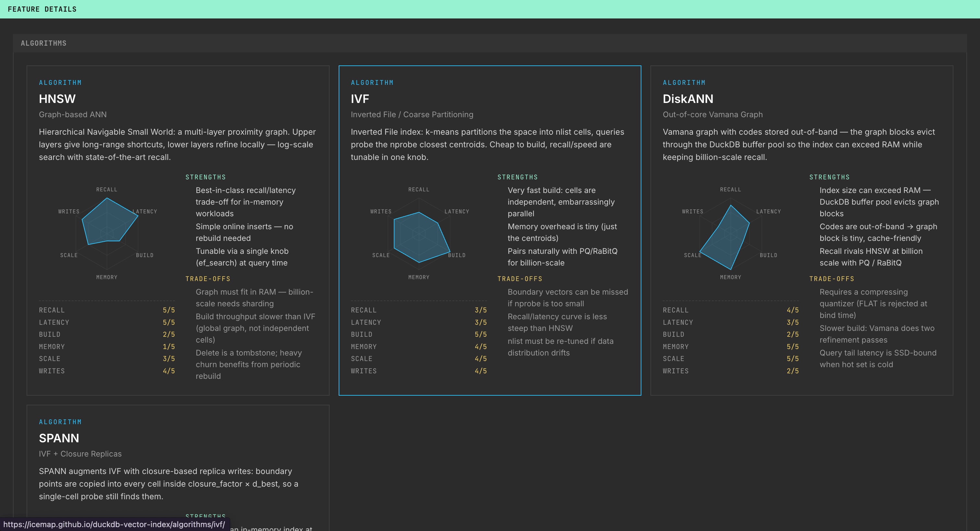Open the DiskANN algorithm card title
This screenshot has width=980, height=531.
[687, 99]
